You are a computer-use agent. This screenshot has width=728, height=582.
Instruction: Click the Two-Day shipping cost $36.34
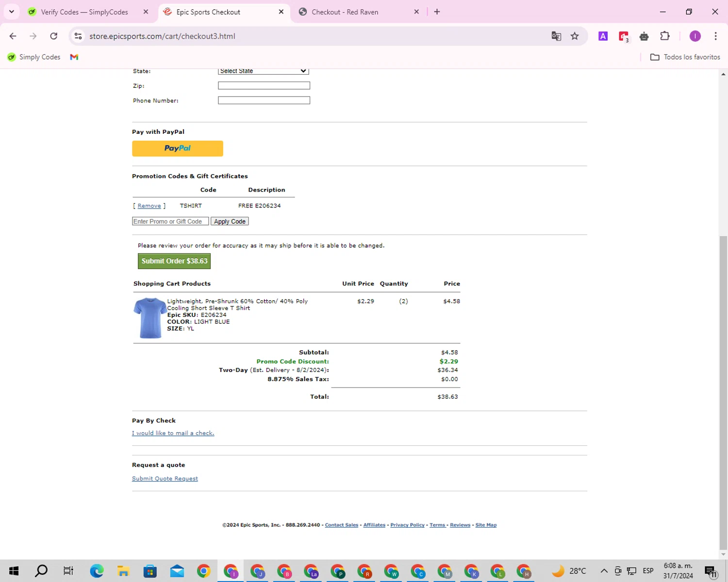(447, 370)
